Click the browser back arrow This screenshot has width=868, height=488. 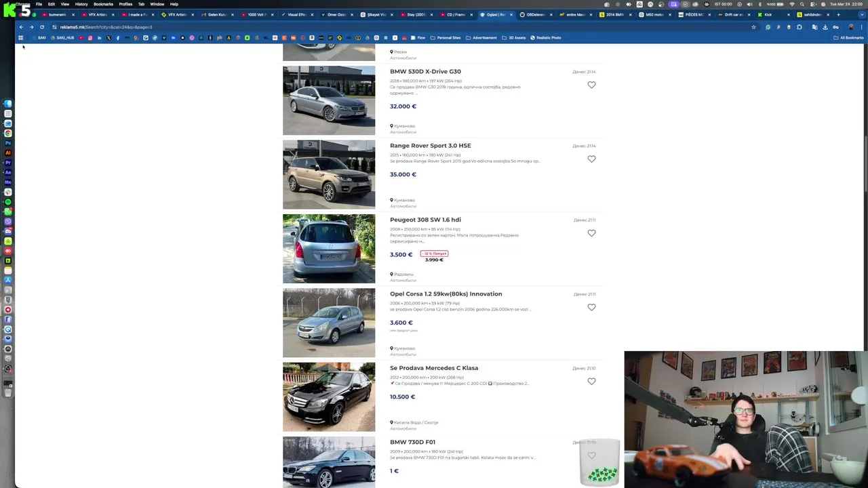coord(21,27)
